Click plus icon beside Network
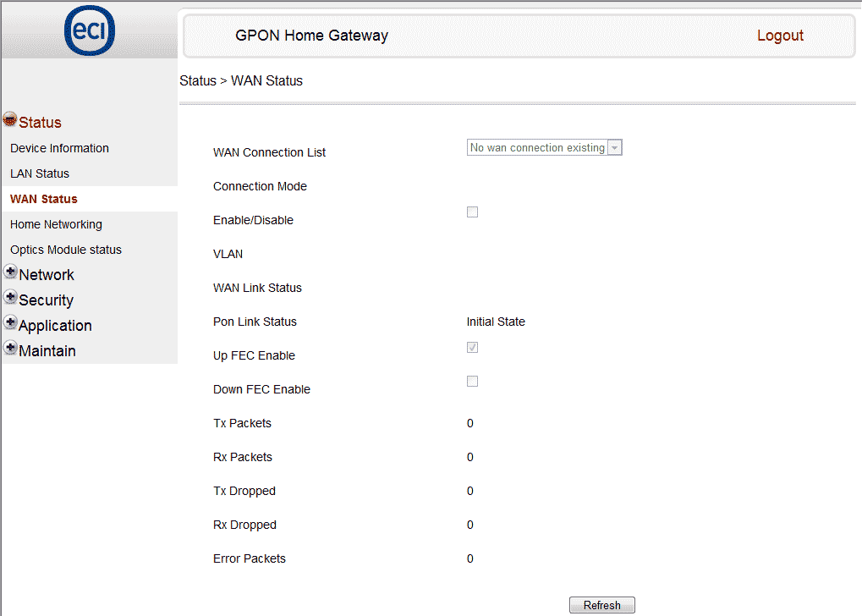This screenshot has width=862, height=616. 10,272
